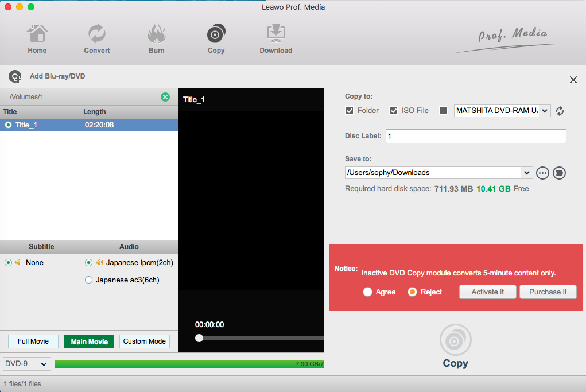
Task: Open the output folder icon
Action: 559,173
